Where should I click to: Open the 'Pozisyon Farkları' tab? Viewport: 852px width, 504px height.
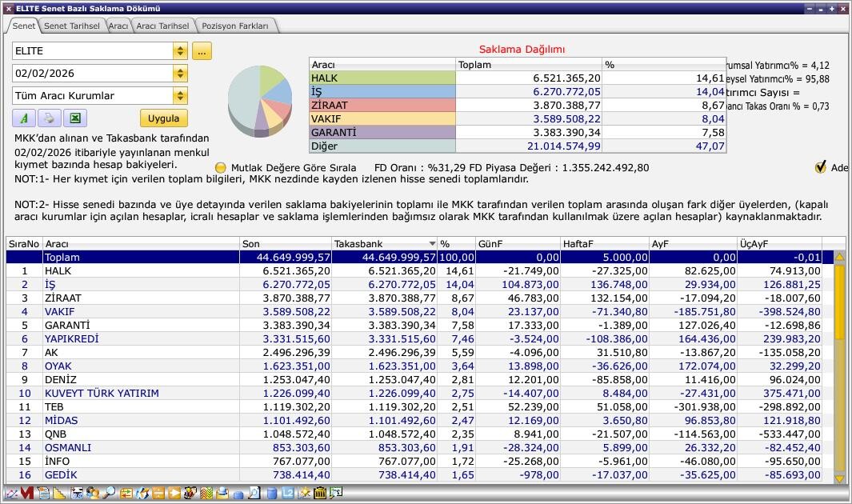(236, 26)
